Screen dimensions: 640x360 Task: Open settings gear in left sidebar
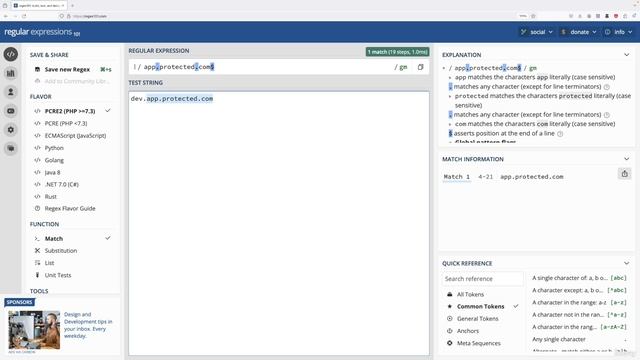(x=11, y=129)
